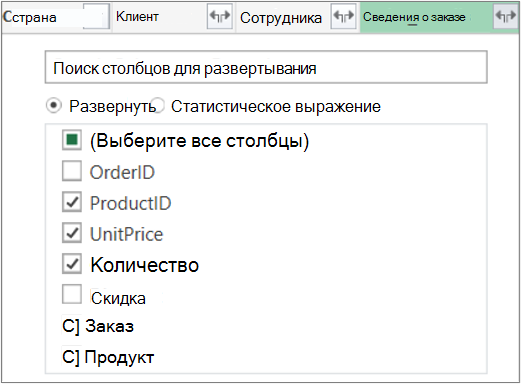The width and height of the screenshot is (521, 384).
Task: Check the OrderID column checkbox
Action: tap(72, 171)
